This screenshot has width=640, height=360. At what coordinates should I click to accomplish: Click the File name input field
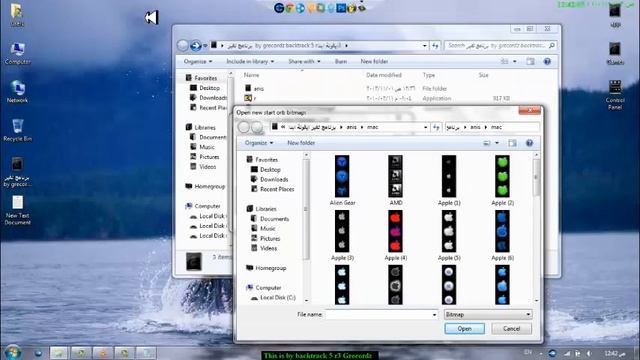pyautogui.click(x=378, y=315)
